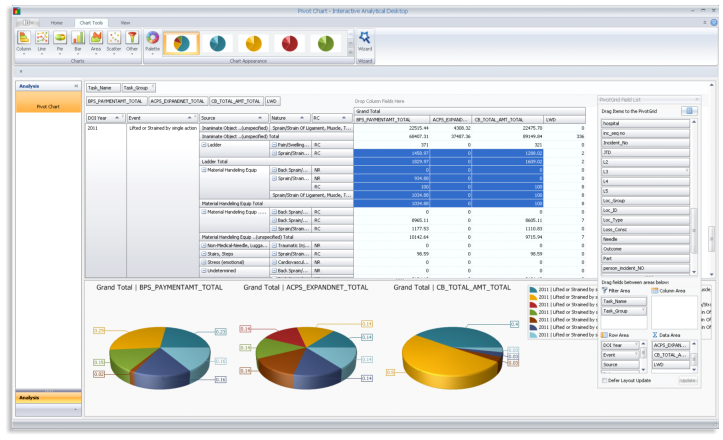Collapse the Stress (emotional) row
The height and width of the screenshot is (440, 723).
coord(204,262)
